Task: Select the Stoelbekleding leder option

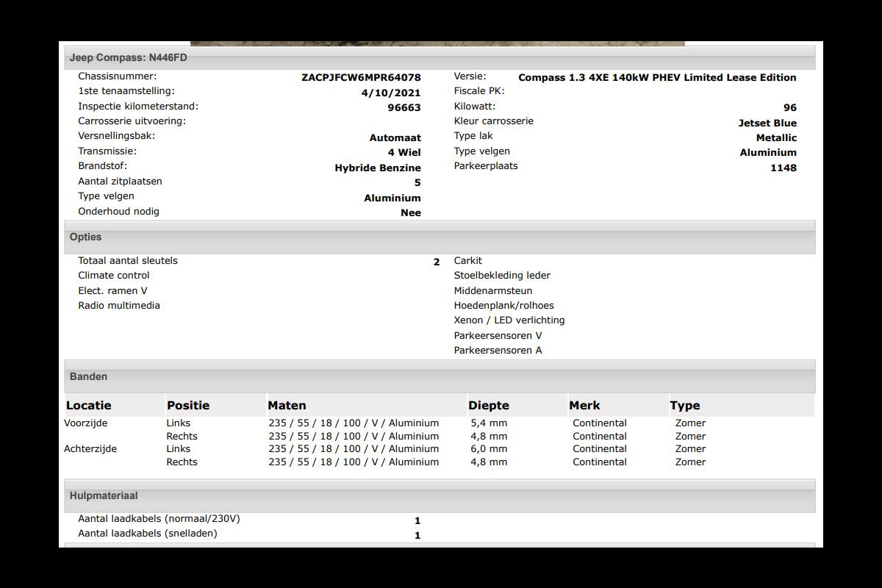Action: (x=502, y=276)
